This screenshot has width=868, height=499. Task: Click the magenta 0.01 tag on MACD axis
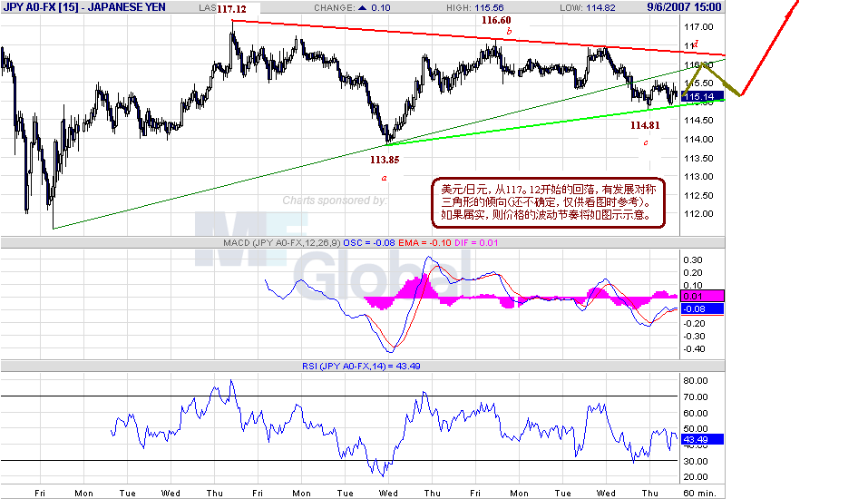click(702, 296)
